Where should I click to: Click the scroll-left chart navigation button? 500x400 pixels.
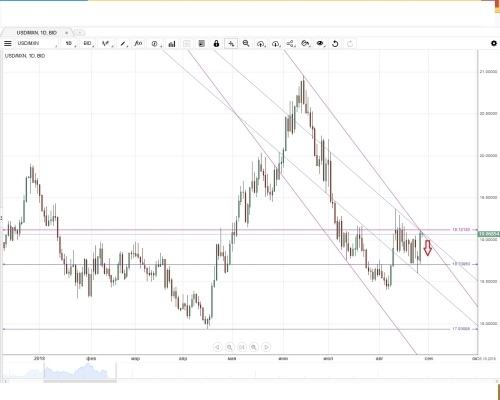217,347
